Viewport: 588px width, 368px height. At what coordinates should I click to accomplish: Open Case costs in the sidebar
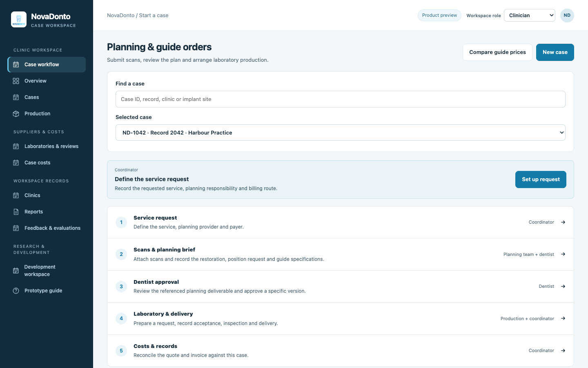[x=47, y=163]
